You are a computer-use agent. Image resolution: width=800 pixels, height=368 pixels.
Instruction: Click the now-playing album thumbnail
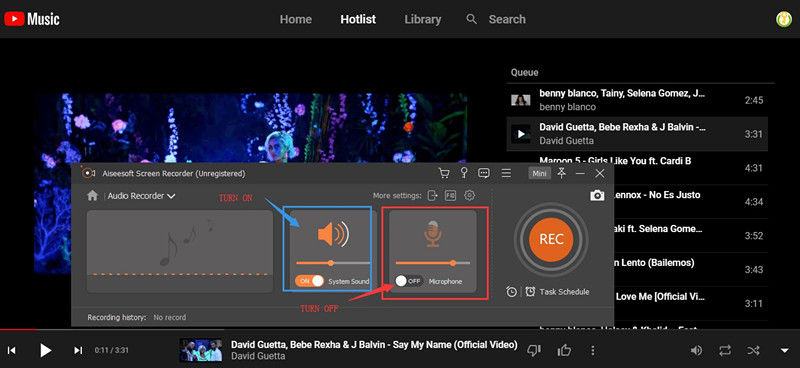201,350
